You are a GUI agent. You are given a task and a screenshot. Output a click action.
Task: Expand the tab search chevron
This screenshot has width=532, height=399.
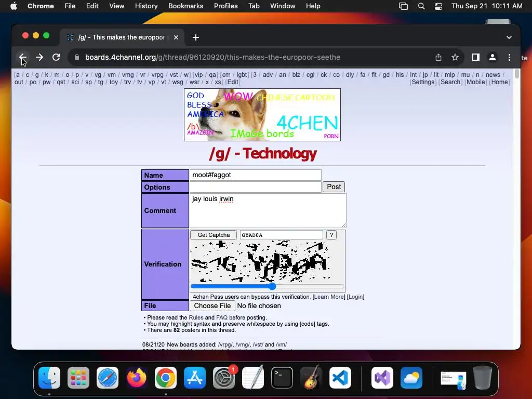(x=509, y=37)
